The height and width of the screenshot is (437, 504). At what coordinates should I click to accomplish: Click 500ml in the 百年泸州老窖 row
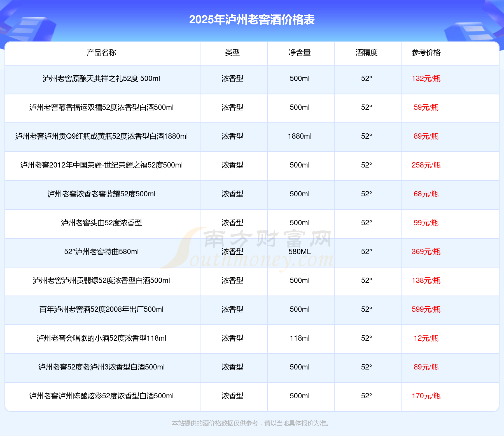[x=300, y=309]
